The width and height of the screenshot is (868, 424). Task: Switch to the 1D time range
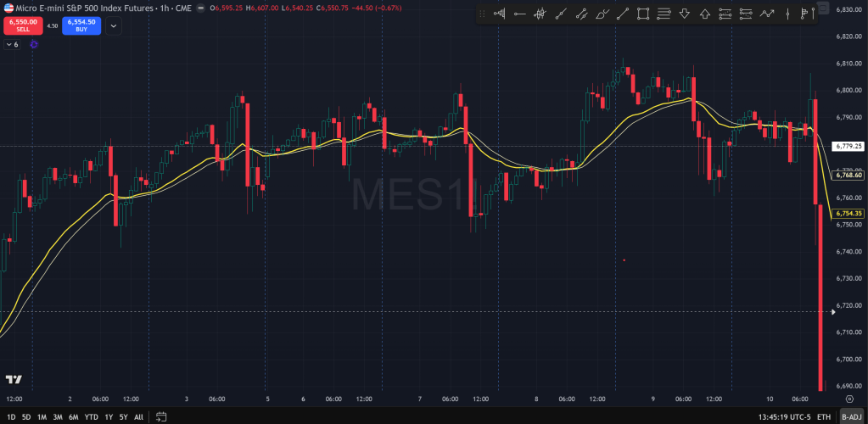click(10, 416)
